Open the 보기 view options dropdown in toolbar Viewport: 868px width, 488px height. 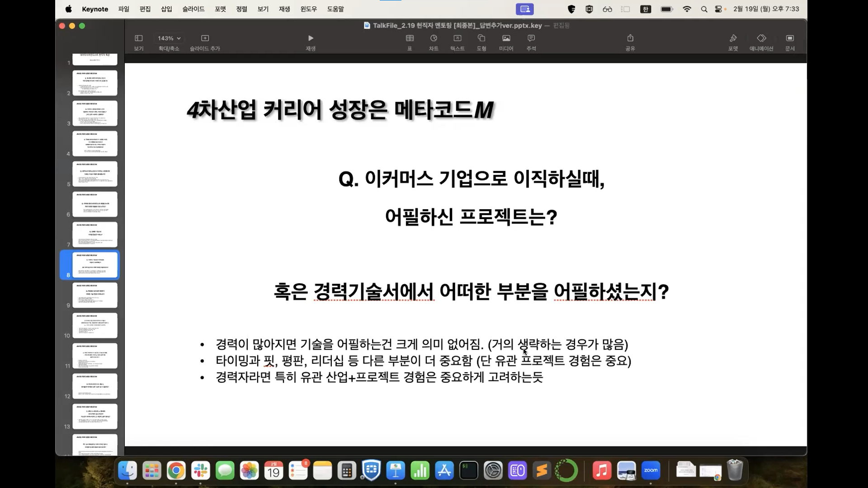pyautogui.click(x=139, y=38)
